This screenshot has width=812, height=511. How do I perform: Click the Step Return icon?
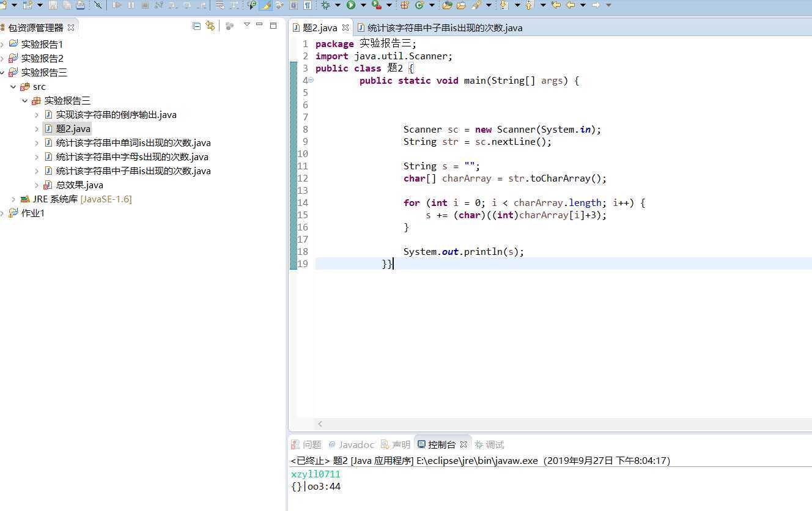click(201, 5)
